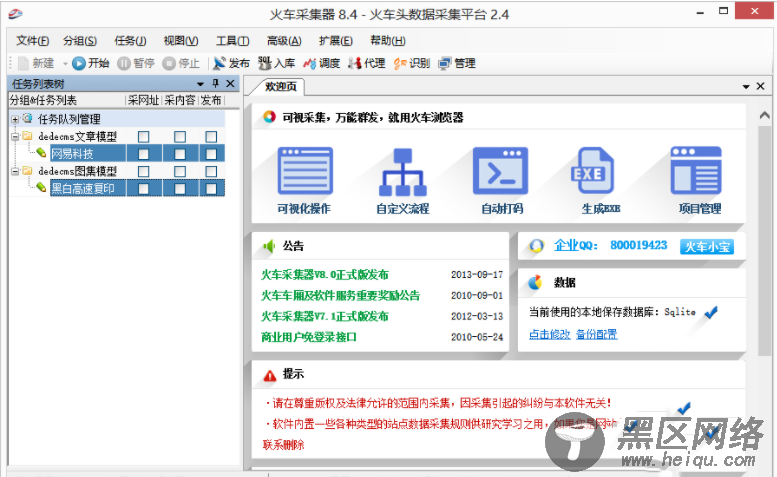This screenshot has width=777, height=477.
Task: Start the task with 开始 button
Action: pos(91,63)
